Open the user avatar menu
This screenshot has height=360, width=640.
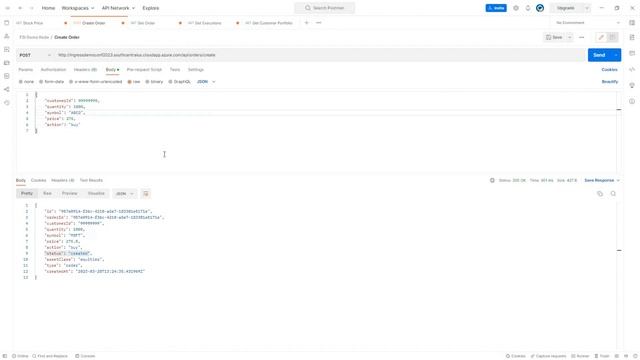tap(540, 8)
